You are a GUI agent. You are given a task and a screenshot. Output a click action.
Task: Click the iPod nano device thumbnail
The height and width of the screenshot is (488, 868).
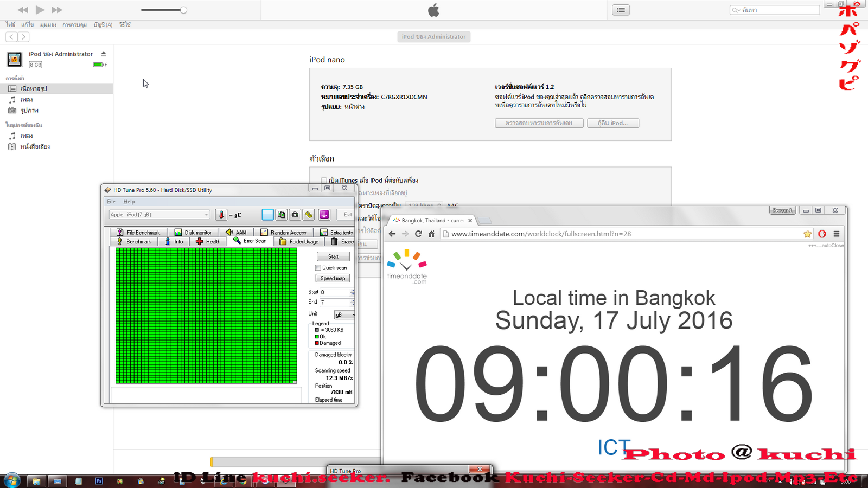[x=15, y=59]
